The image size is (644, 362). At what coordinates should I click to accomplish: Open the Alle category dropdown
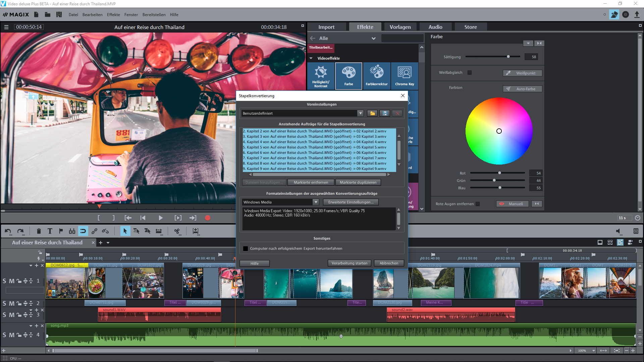pos(373,38)
